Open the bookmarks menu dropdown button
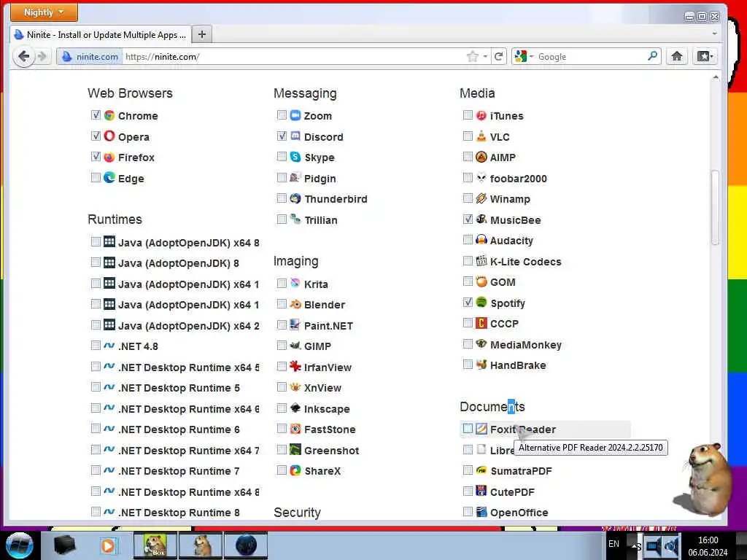 click(x=705, y=56)
